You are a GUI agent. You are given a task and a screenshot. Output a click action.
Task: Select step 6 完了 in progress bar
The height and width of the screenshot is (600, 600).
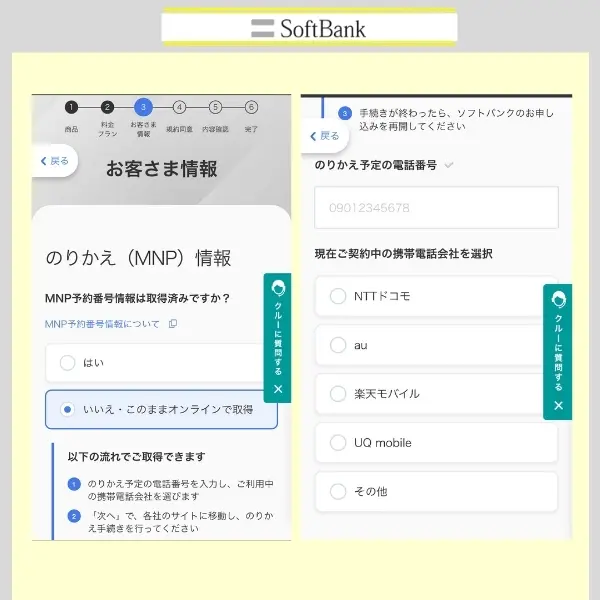pyautogui.click(x=251, y=107)
